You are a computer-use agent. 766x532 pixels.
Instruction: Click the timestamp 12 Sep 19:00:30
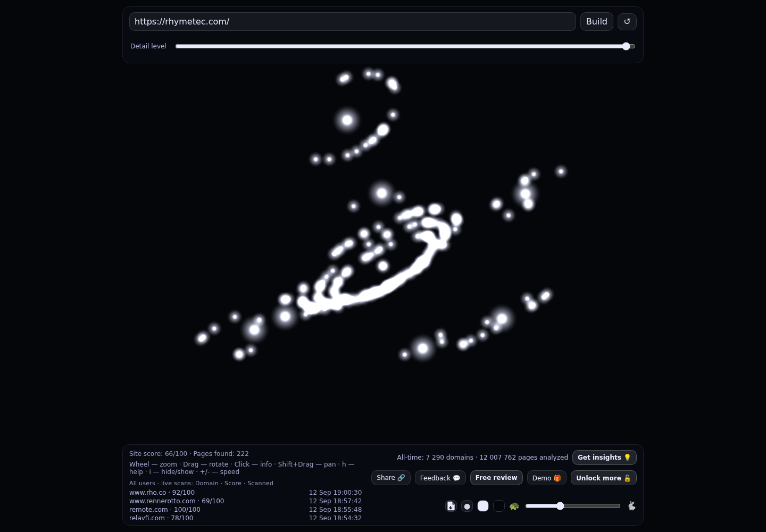point(335,493)
